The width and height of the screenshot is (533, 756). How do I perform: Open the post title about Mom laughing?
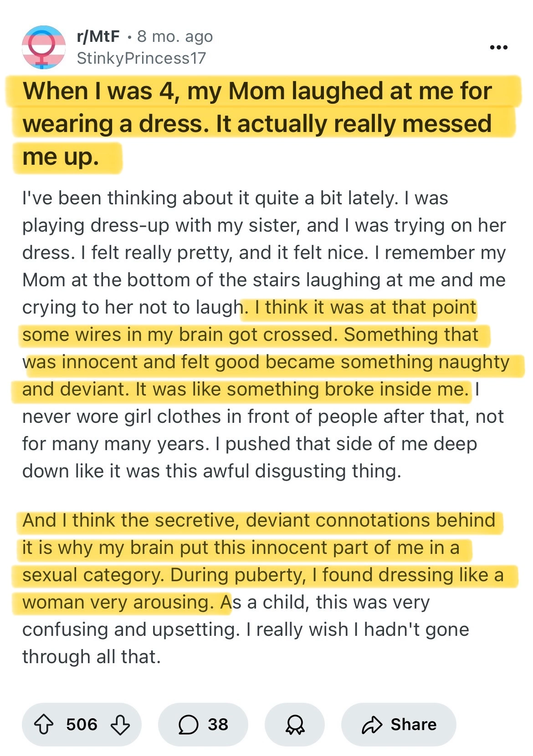tap(257, 124)
